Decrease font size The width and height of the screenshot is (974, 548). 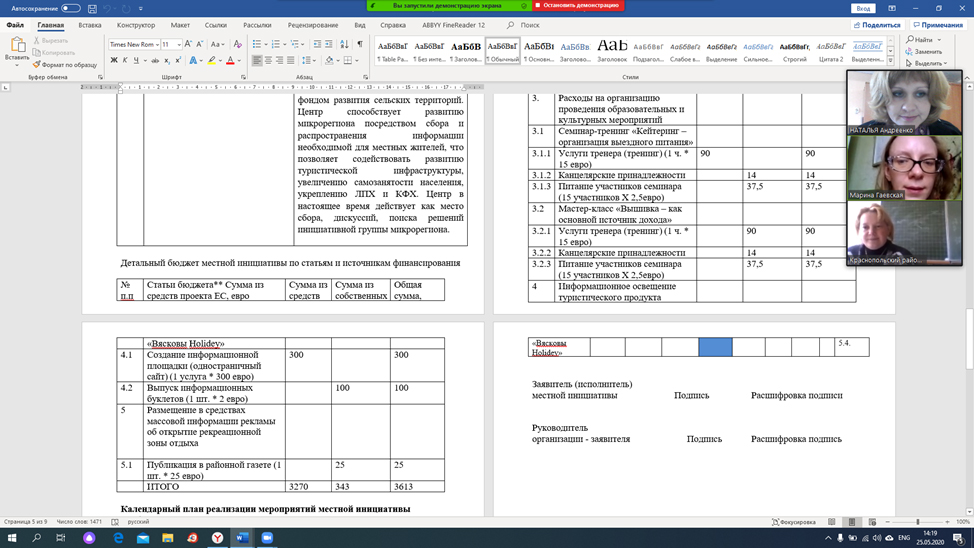click(199, 44)
